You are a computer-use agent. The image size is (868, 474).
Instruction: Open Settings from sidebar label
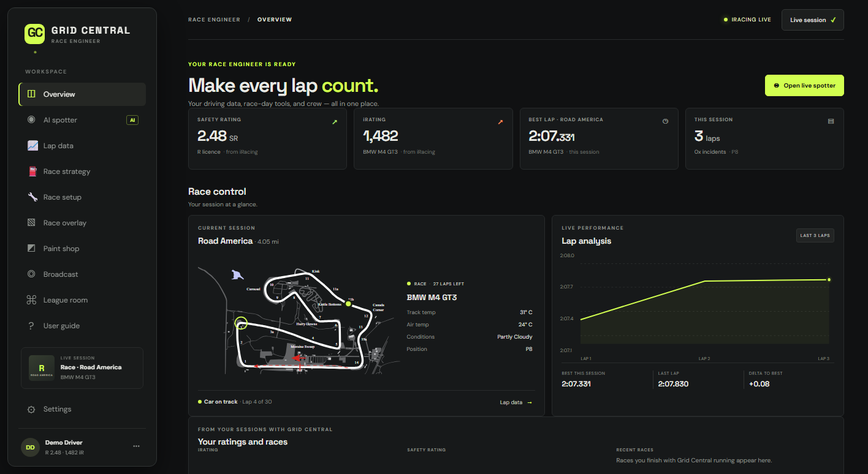click(57, 409)
